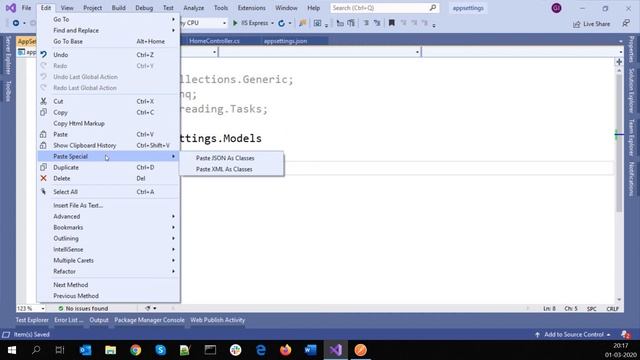The image size is (640, 360).
Task: Expand the IntelliSense submenu
Action: point(108,249)
